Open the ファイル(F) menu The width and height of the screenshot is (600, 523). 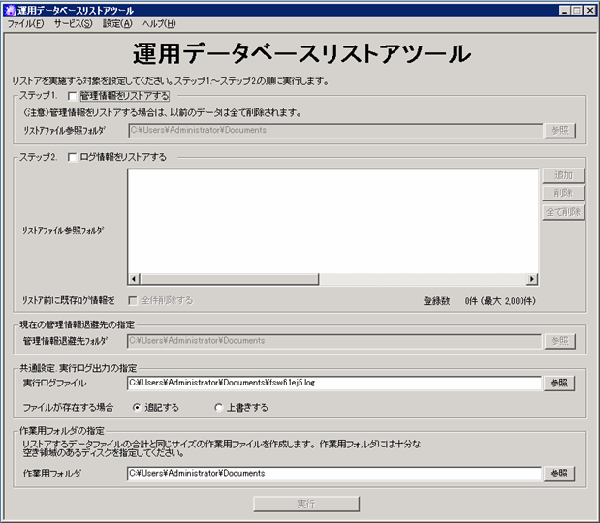pyautogui.click(x=25, y=23)
